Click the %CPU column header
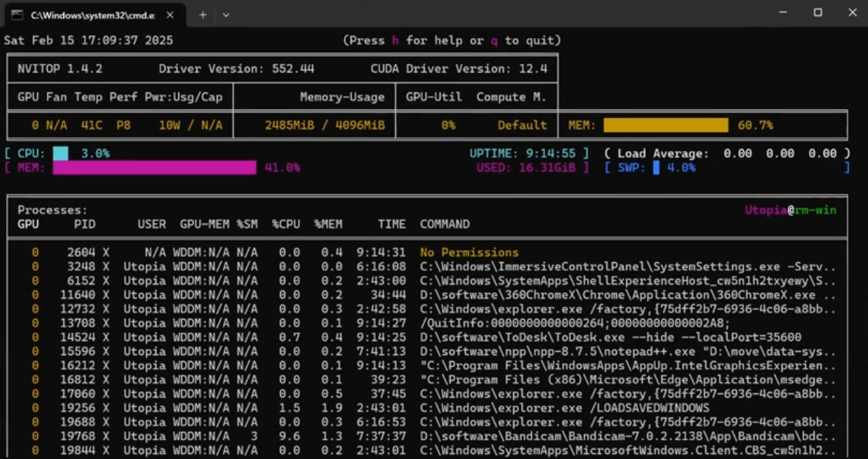 coord(286,224)
